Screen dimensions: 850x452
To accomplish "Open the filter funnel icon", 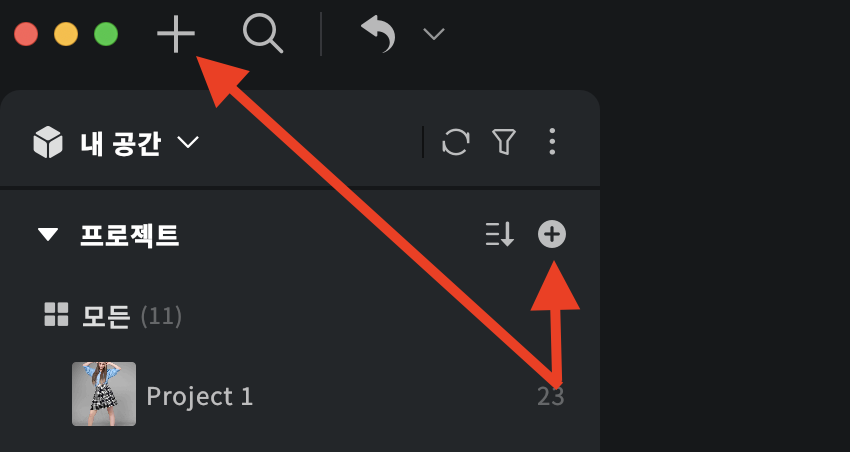I will coord(504,142).
